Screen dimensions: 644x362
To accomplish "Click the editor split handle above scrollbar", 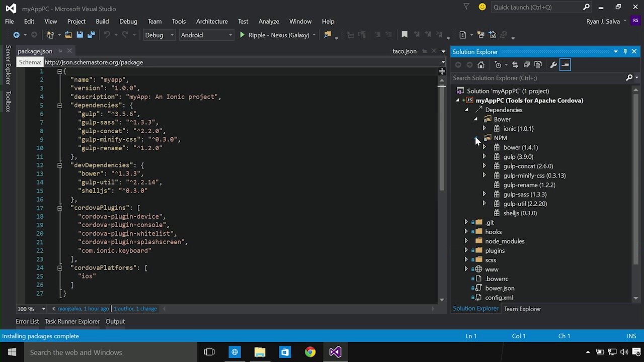I will 442,71.
